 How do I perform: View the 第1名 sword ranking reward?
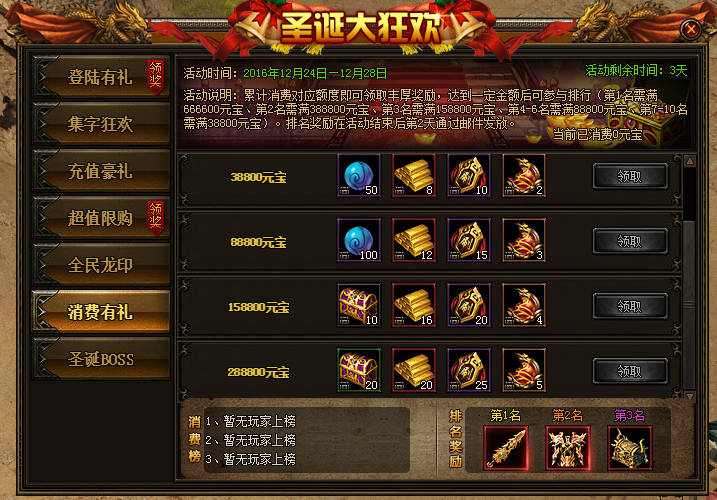[x=506, y=448]
